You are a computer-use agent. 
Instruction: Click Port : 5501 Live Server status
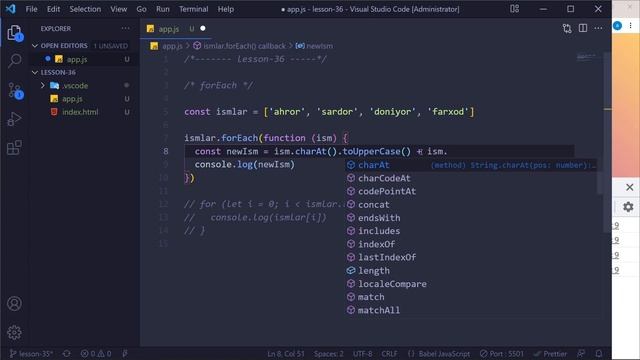pos(502,353)
